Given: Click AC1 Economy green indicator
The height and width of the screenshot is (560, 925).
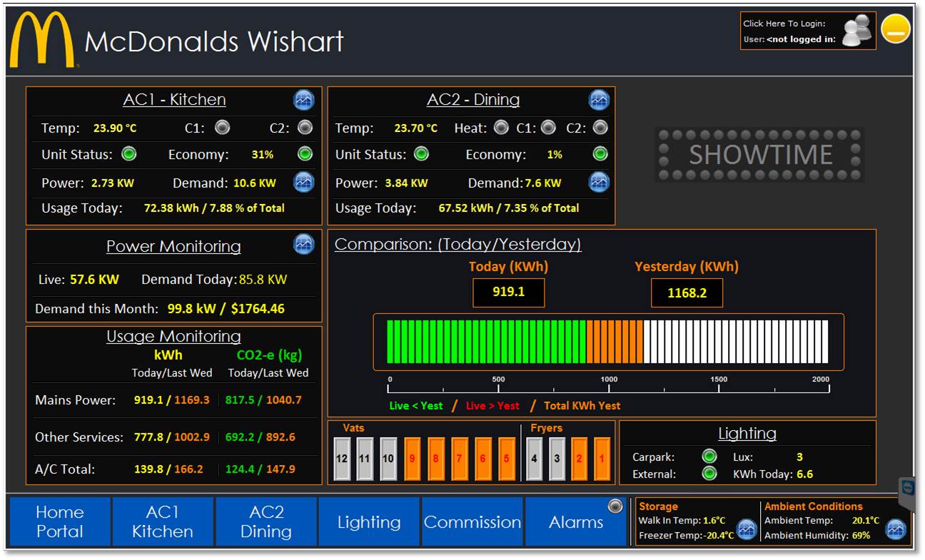Looking at the screenshot, I should point(305,153).
